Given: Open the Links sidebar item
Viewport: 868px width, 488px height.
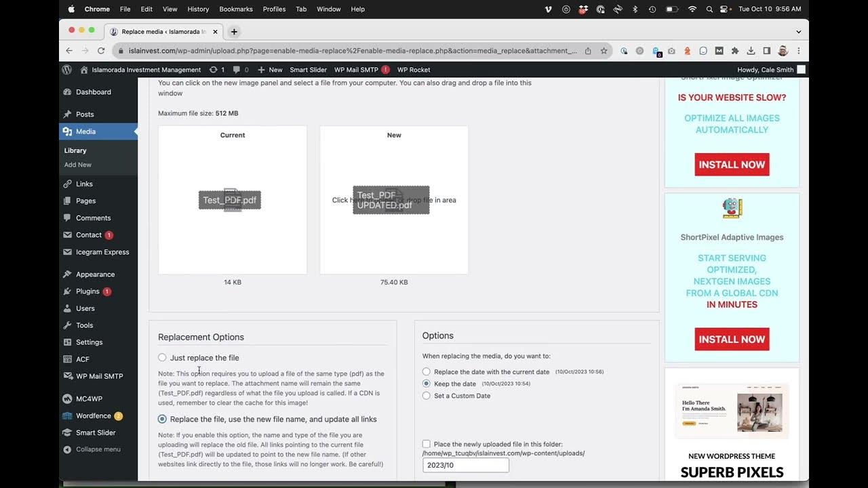Looking at the screenshot, I should [x=84, y=184].
